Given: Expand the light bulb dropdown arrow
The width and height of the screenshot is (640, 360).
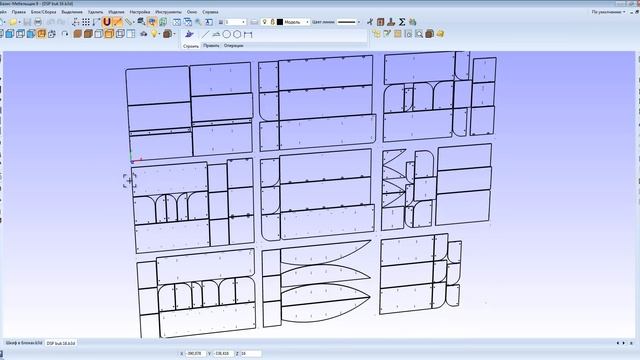Looking at the screenshot, I should click(159, 34).
